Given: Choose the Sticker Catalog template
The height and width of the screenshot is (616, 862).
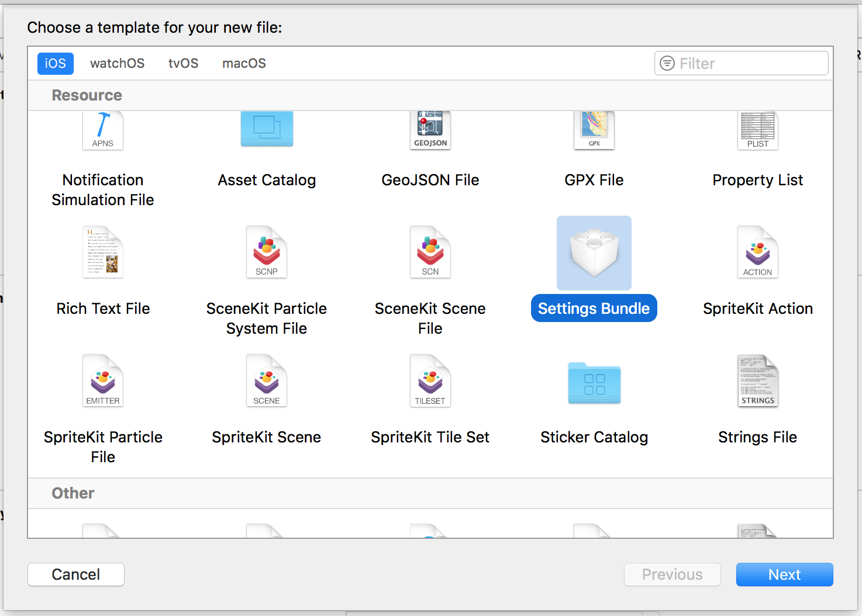Looking at the screenshot, I should click(x=594, y=383).
